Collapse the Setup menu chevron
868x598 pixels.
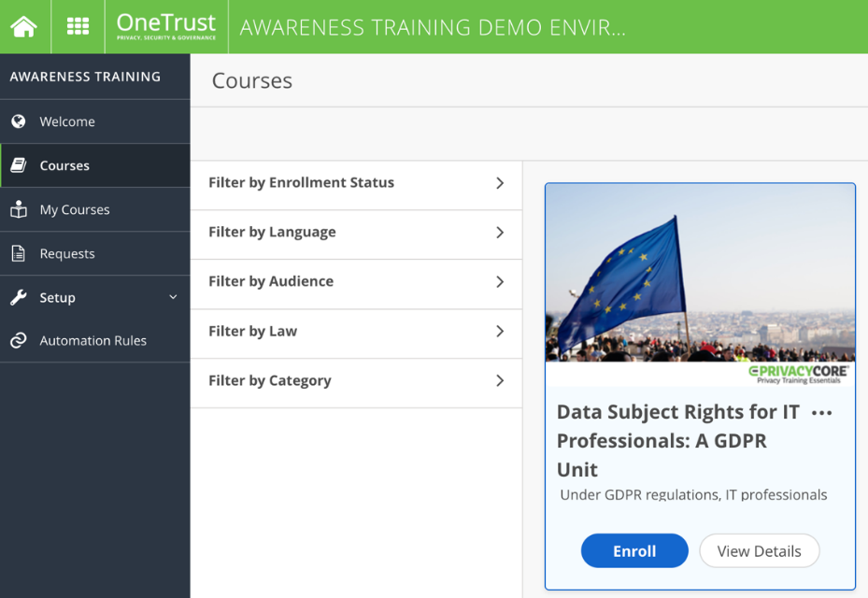172,297
